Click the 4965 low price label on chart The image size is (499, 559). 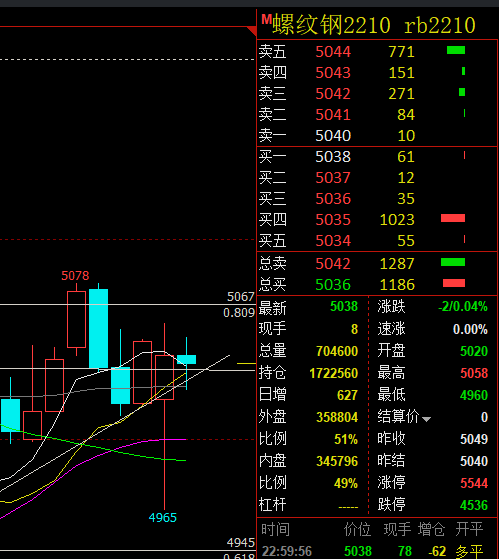163,518
